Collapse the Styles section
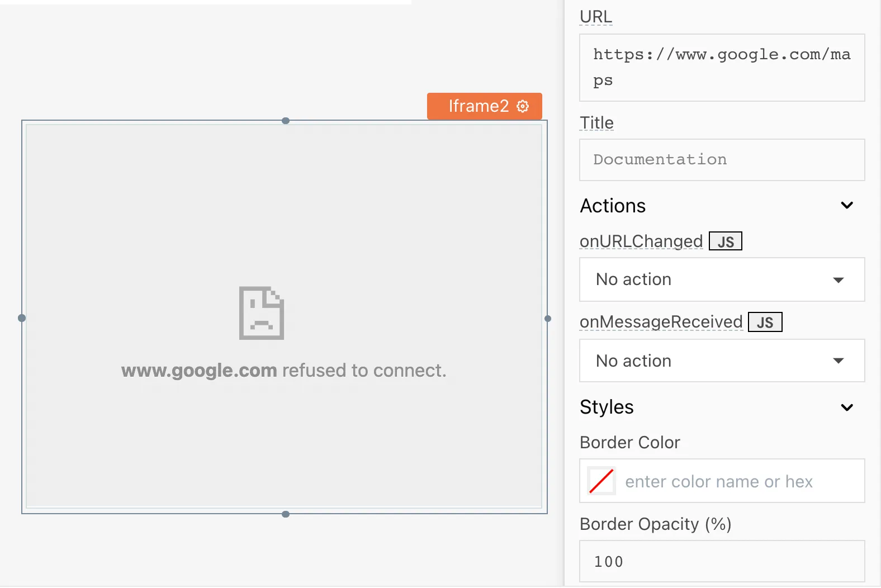The width and height of the screenshot is (881, 588). pyautogui.click(x=847, y=407)
